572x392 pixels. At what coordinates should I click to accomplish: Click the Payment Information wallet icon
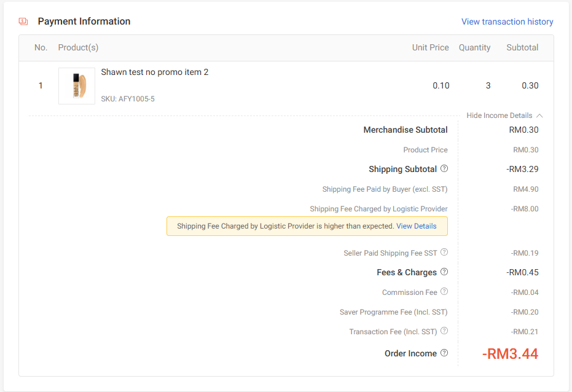tap(23, 22)
